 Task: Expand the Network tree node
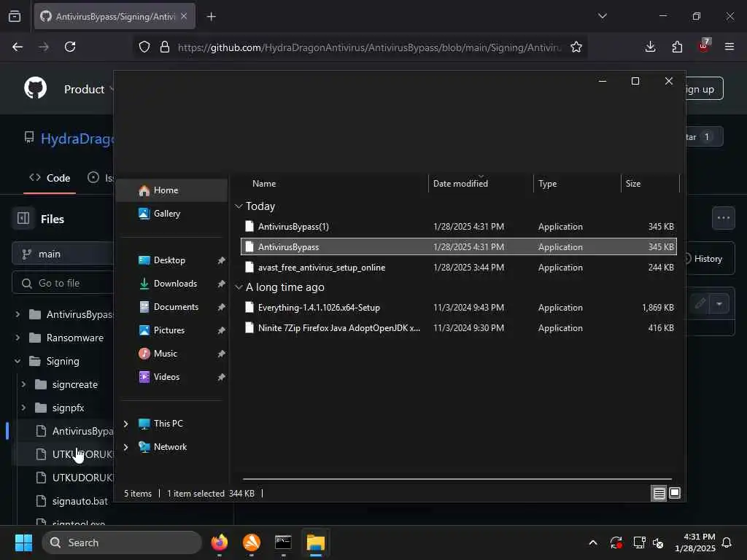point(125,447)
